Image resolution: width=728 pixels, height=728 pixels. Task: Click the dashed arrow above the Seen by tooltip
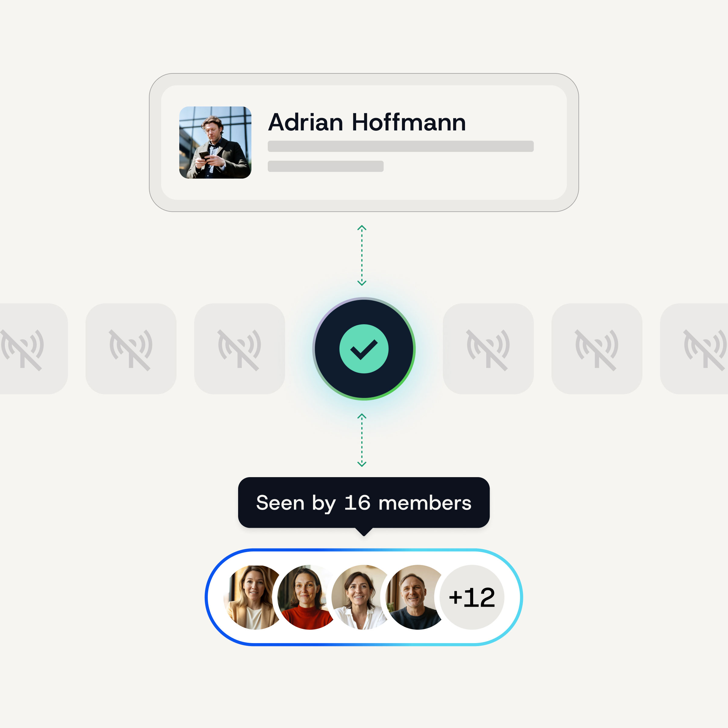tap(362, 440)
